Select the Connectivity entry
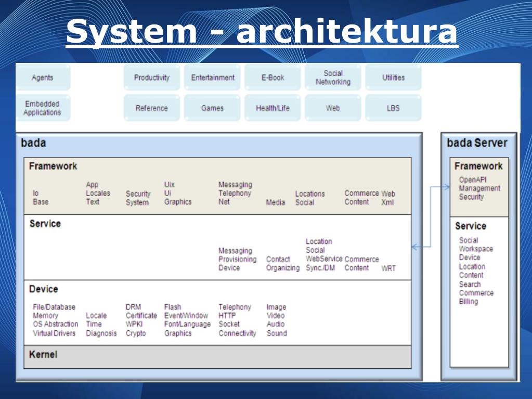This screenshot has height=399, width=532. (x=238, y=333)
